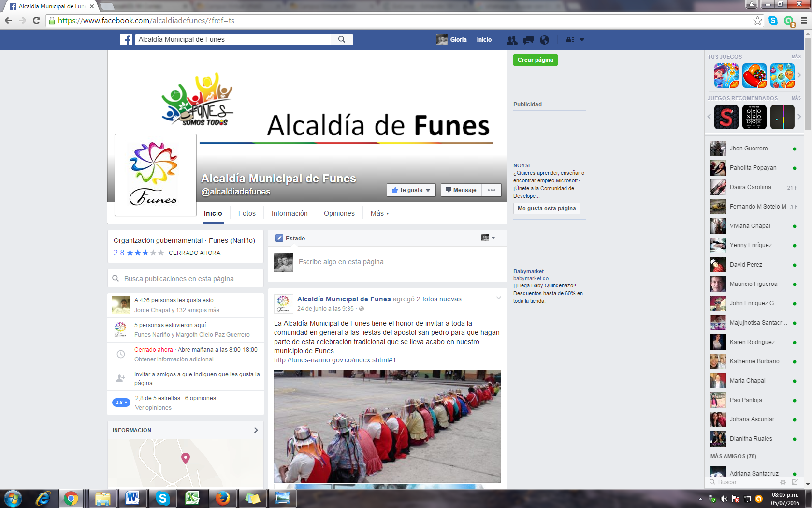Open Gloria's profile link

coord(451,40)
